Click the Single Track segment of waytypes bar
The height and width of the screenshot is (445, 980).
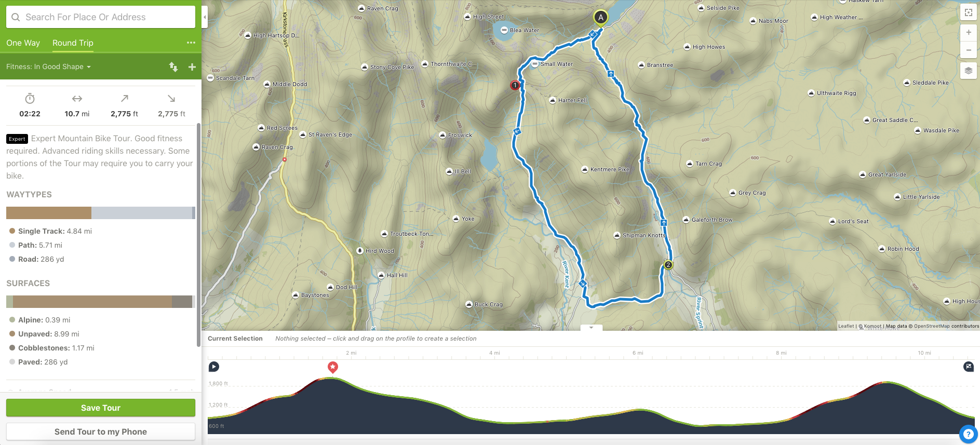(x=49, y=213)
